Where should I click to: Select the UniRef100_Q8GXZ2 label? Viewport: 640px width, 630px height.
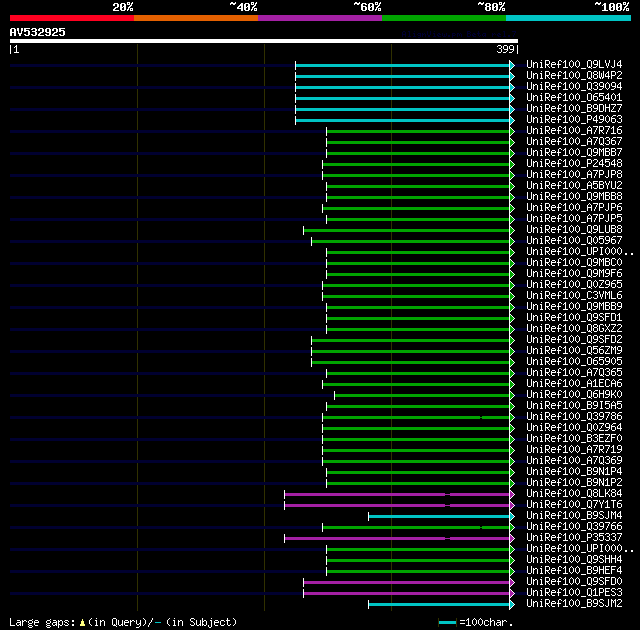[x=574, y=329]
